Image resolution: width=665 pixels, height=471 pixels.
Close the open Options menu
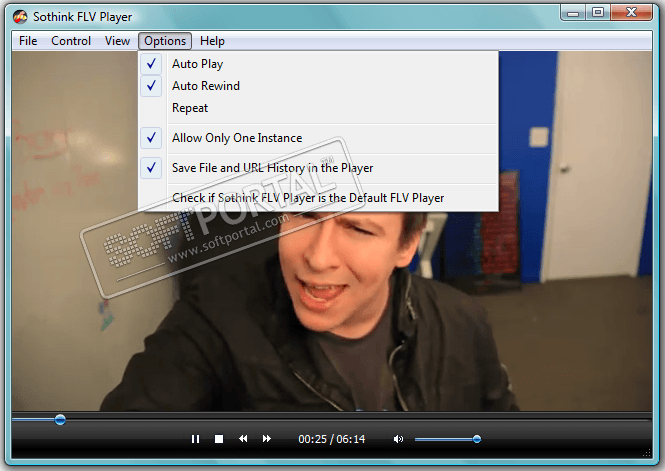pyautogui.click(x=165, y=41)
